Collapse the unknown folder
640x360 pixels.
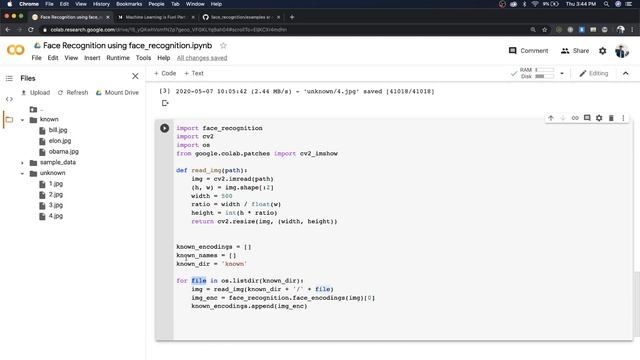[x=22, y=173]
